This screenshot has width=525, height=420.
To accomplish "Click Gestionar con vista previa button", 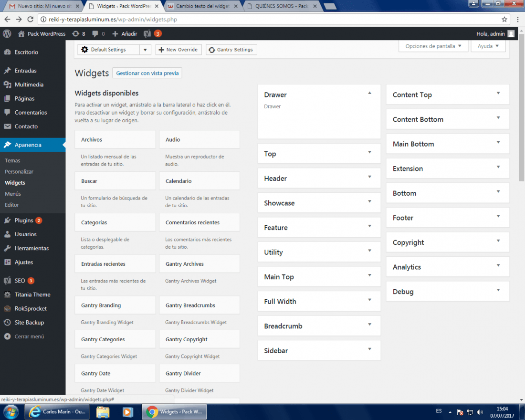I will [x=147, y=73].
